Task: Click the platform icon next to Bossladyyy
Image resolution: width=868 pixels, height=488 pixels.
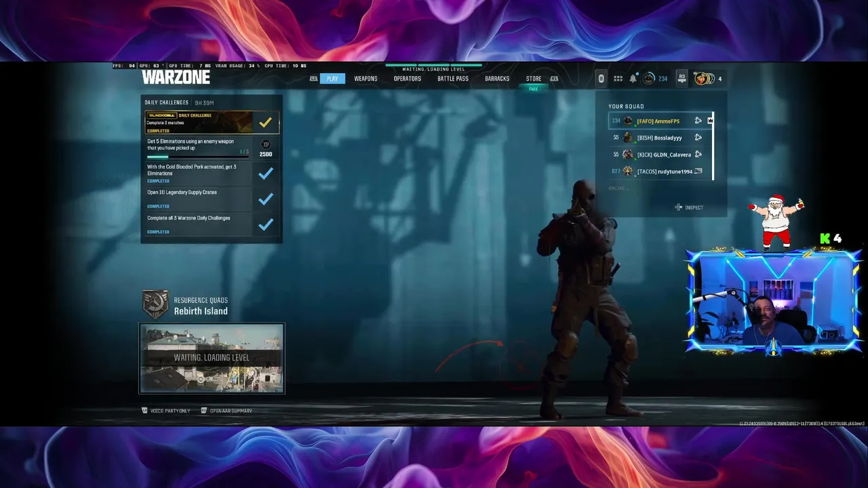Action: (698, 138)
